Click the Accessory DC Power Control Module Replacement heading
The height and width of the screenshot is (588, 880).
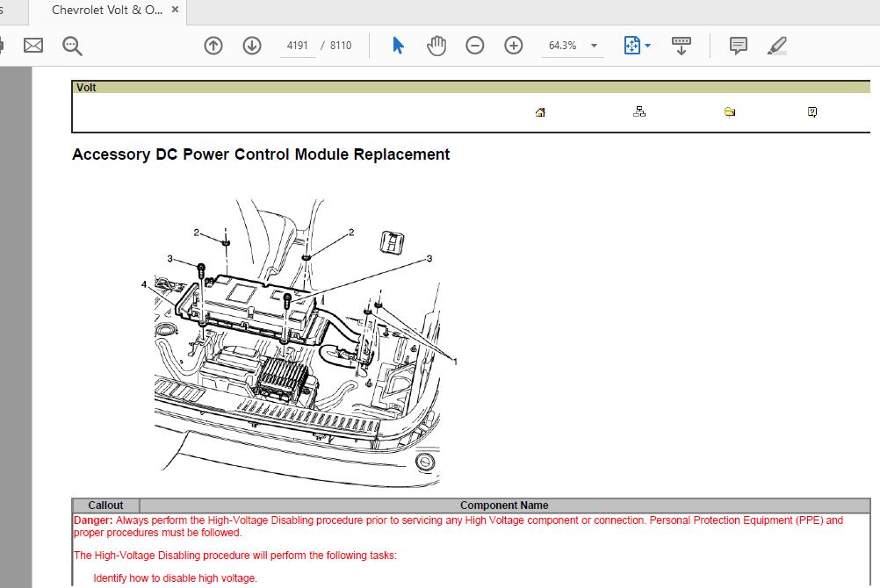click(261, 154)
